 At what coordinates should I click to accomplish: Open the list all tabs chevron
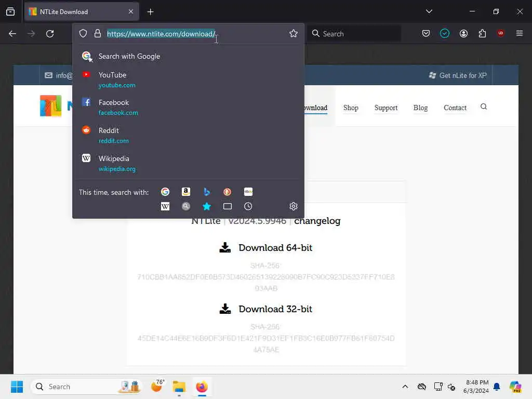(x=429, y=11)
